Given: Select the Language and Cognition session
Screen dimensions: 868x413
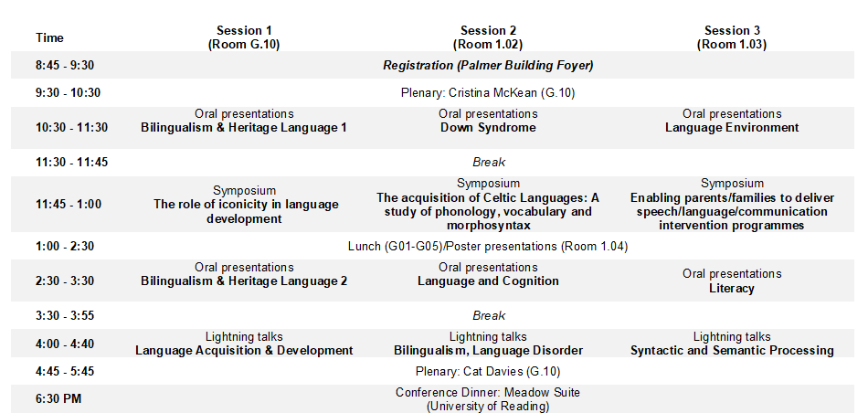Looking at the screenshot, I should click(488, 281).
